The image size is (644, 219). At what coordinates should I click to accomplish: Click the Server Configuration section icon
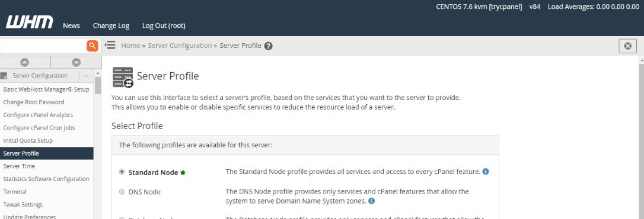point(4,75)
